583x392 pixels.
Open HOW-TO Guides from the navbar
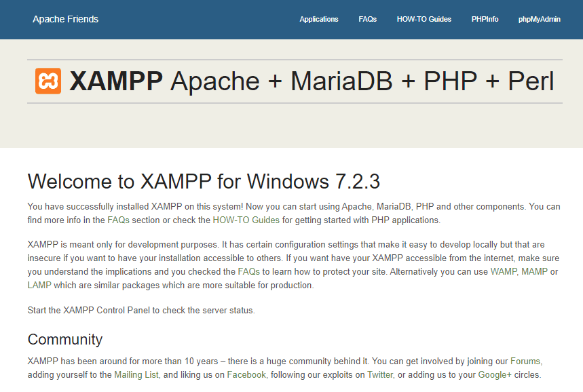(x=424, y=19)
